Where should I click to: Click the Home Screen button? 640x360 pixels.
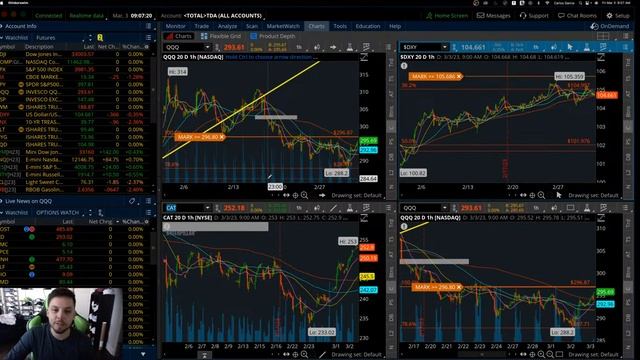[x=447, y=16]
